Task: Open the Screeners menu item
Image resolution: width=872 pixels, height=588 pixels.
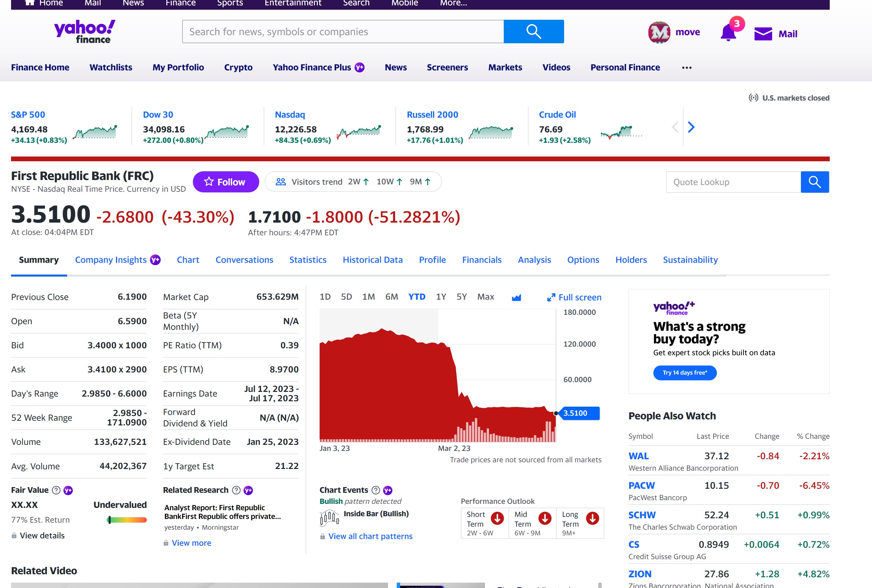Action: coord(447,67)
